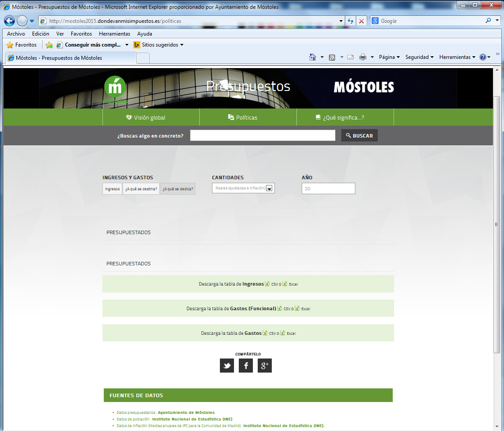
Task: Expand the Seguridad command bar menu
Action: pos(419,57)
